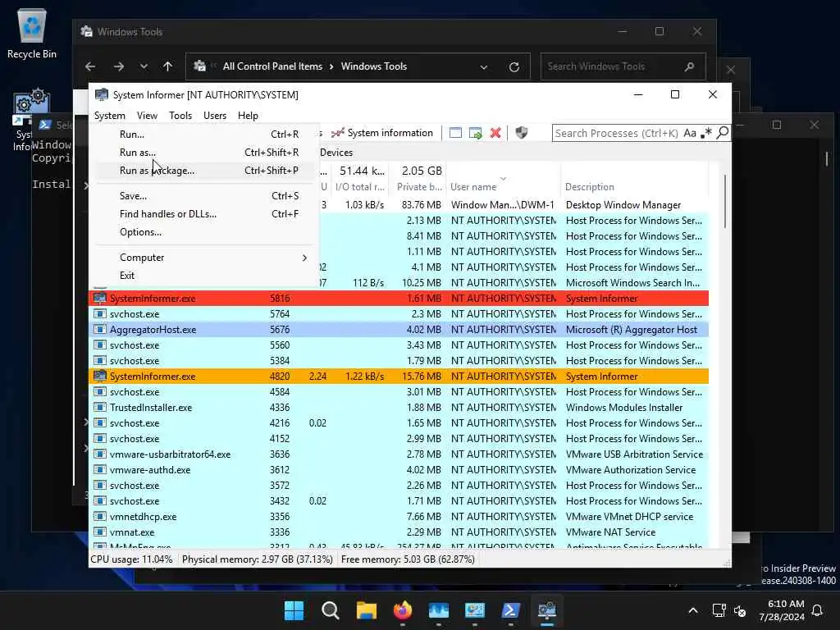840x630 pixels.
Task: Focus the Search Processes field
Action: pyautogui.click(x=616, y=133)
